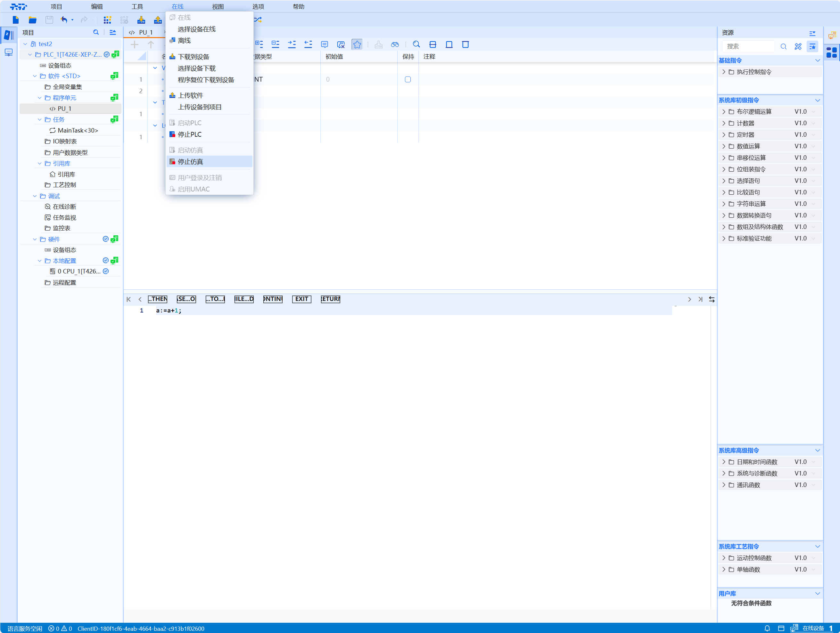Click the new project file icon
Viewport: 840px width, 633px height.
pos(16,20)
